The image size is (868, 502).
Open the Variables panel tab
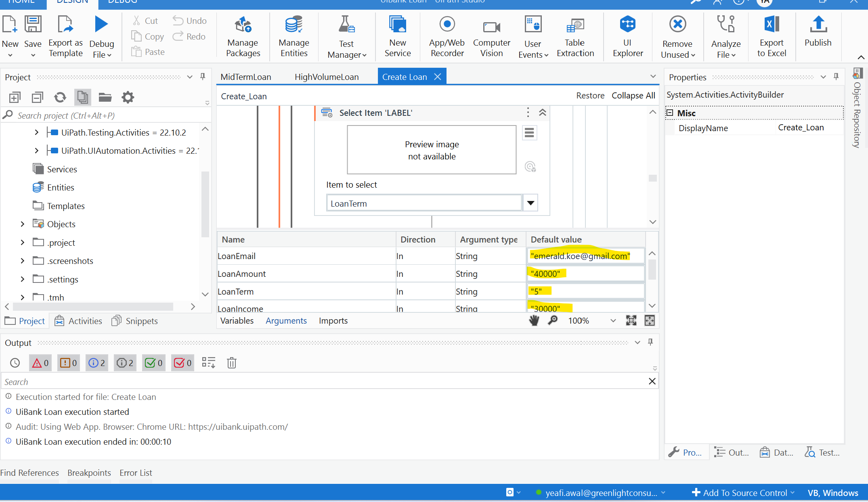coord(237,321)
